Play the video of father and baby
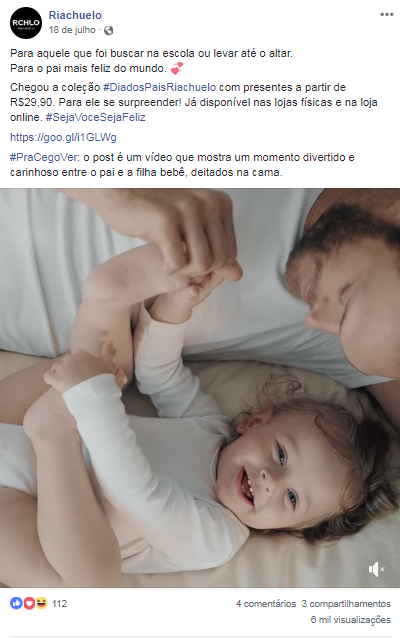This screenshot has height=638, width=400. pyautogui.click(x=200, y=388)
